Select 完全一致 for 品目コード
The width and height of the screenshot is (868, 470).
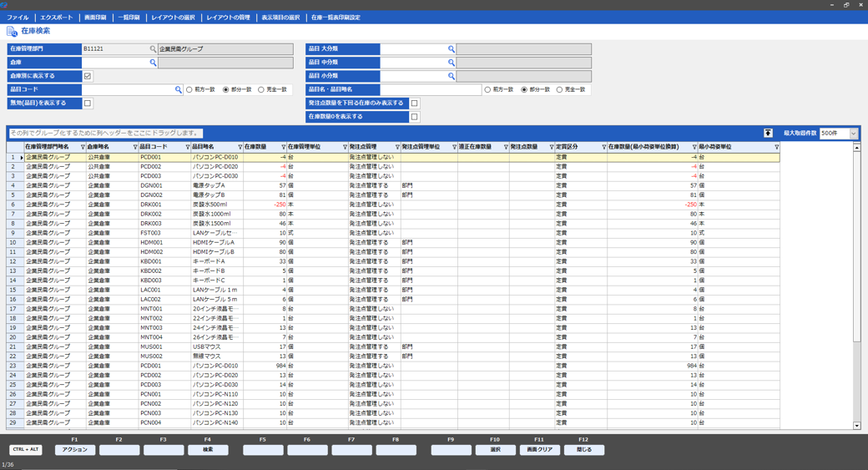click(261, 89)
